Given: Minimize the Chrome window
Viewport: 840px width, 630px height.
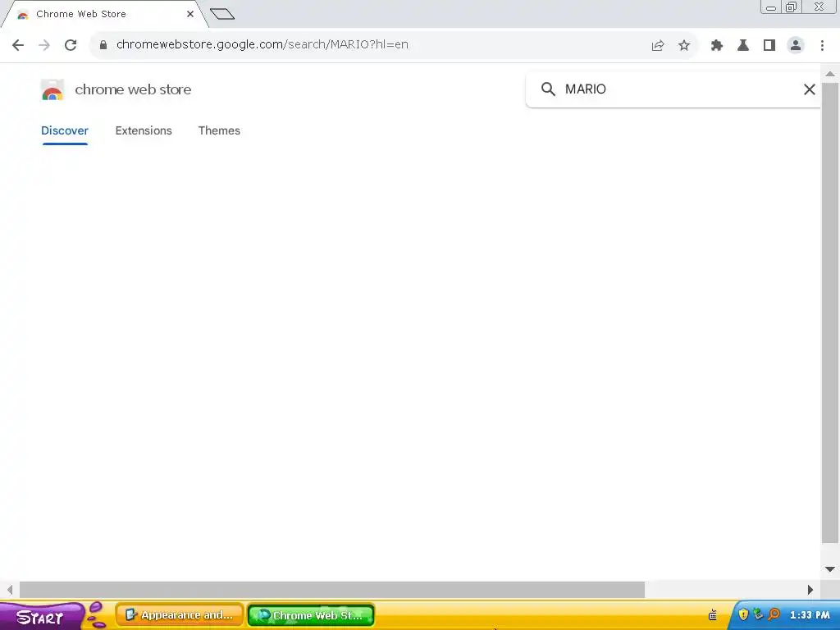Looking at the screenshot, I should click(x=771, y=7).
